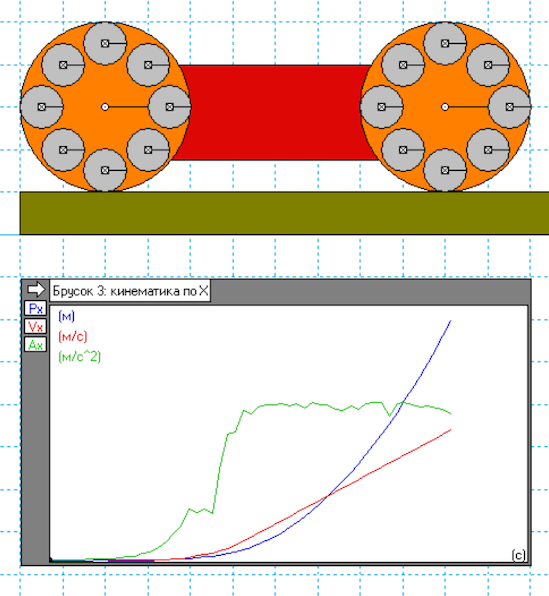Viewport: 549px width, 596px height.
Task: Click the (м/с) red unit label
Action: click(x=73, y=336)
